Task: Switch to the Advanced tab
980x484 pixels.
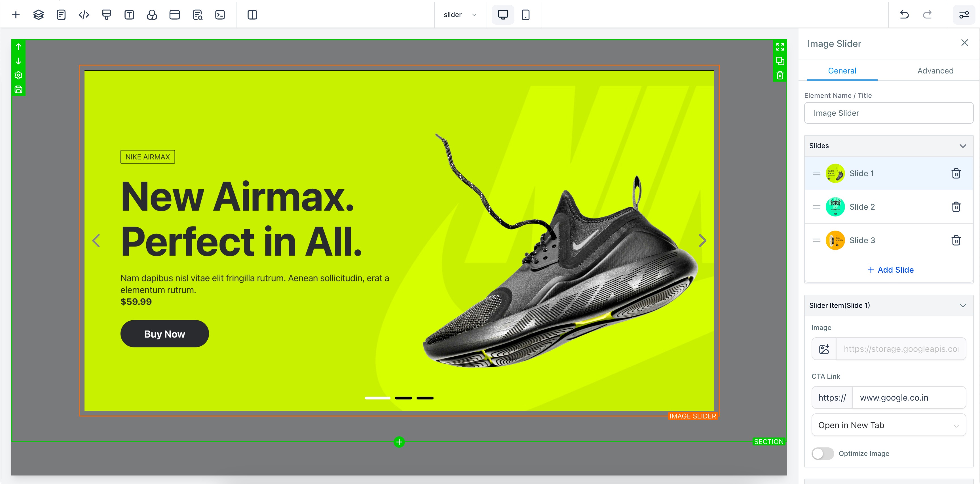Action: [935, 71]
